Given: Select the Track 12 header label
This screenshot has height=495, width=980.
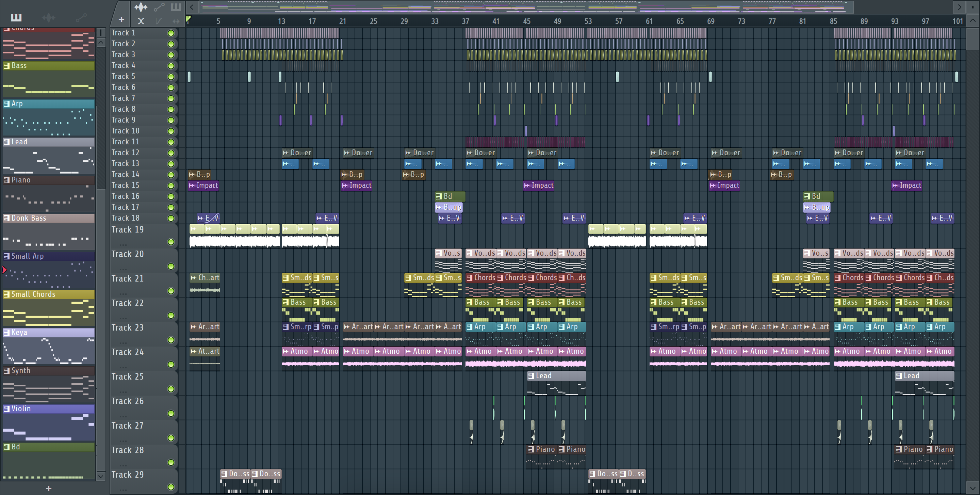Looking at the screenshot, I should pyautogui.click(x=125, y=153).
